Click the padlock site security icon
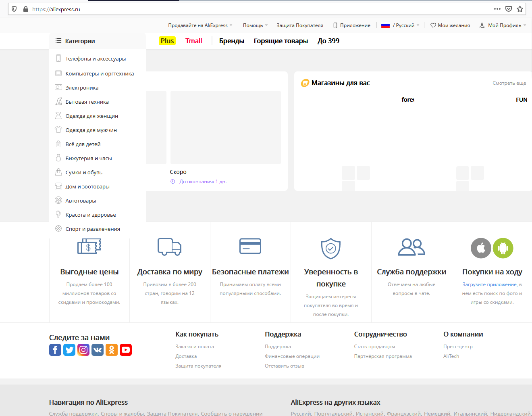Image resolution: width=532 pixels, height=416 pixels. [x=26, y=9]
